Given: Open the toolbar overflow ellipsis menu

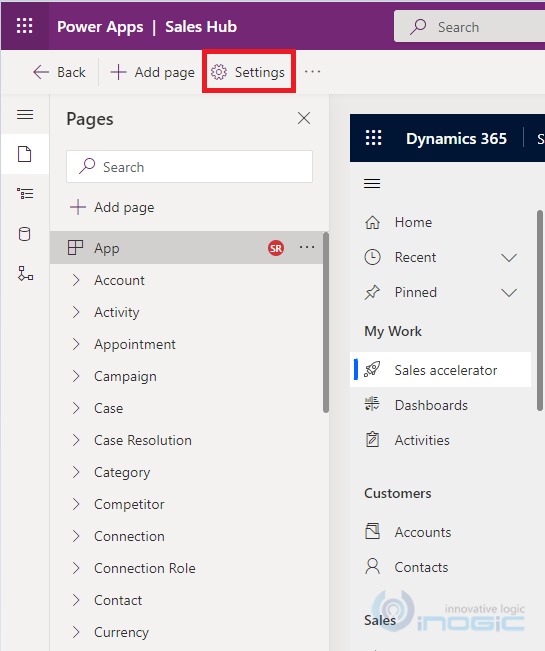Looking at the screenshot, I should (312, 72).
